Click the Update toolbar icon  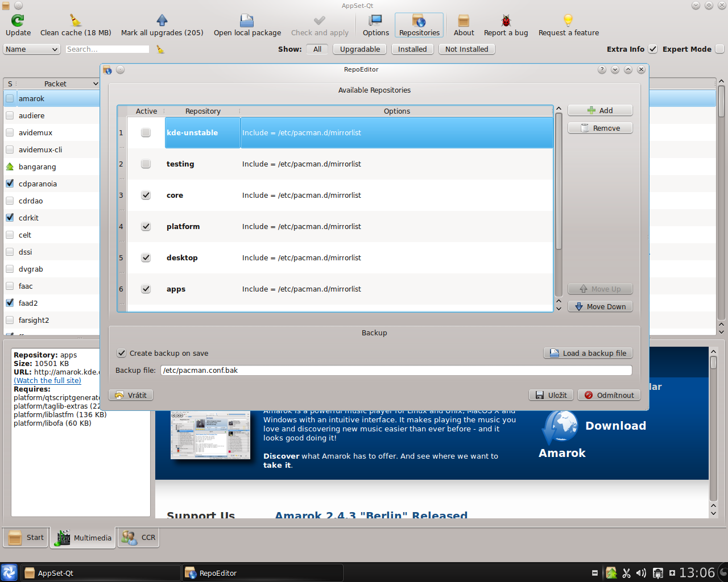(x=18, y=20)
